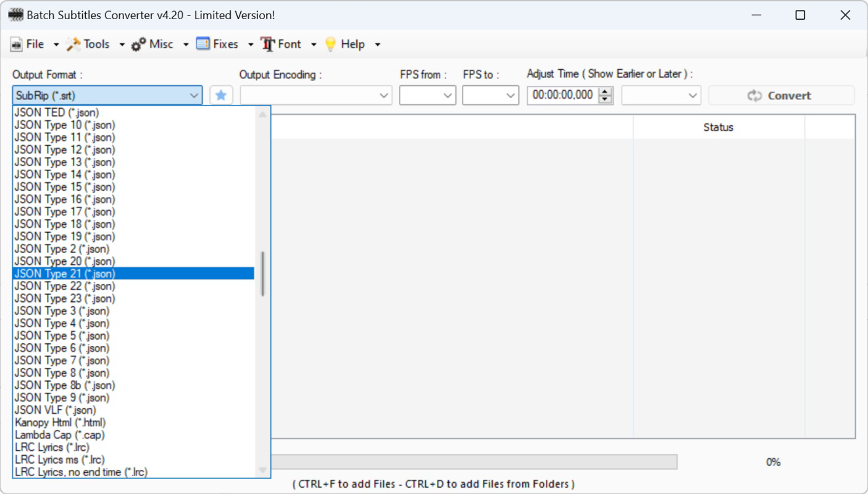Image resolution: width=868 pixels, height=494 pixels.
Task: Click the format list scrollbar thumb
Action: pos(263,274)
